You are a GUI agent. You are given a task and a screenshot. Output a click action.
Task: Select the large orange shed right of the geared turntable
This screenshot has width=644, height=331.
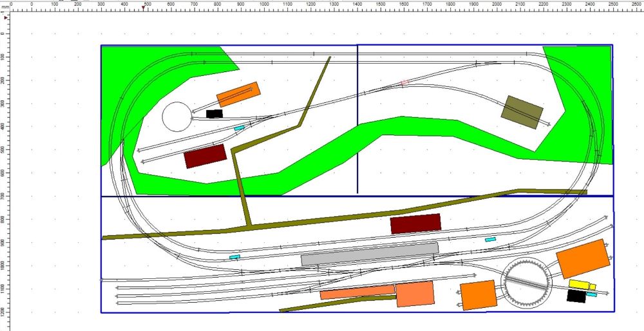tap(583, 258)
